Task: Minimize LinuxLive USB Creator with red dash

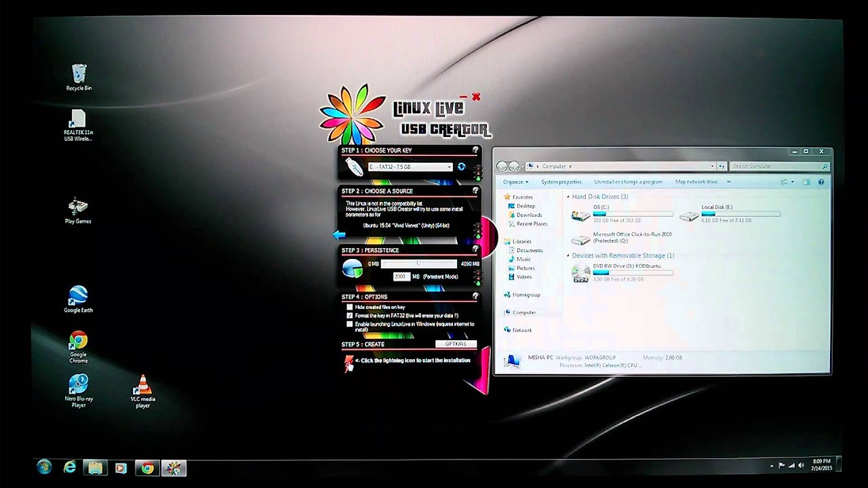Action: [464, 97]
